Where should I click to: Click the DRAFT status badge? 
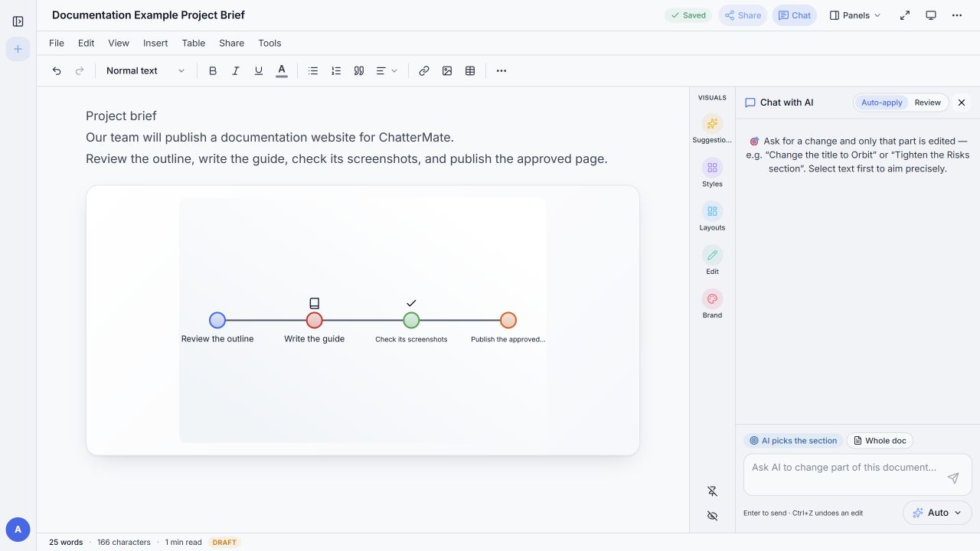tap(224, 543)
